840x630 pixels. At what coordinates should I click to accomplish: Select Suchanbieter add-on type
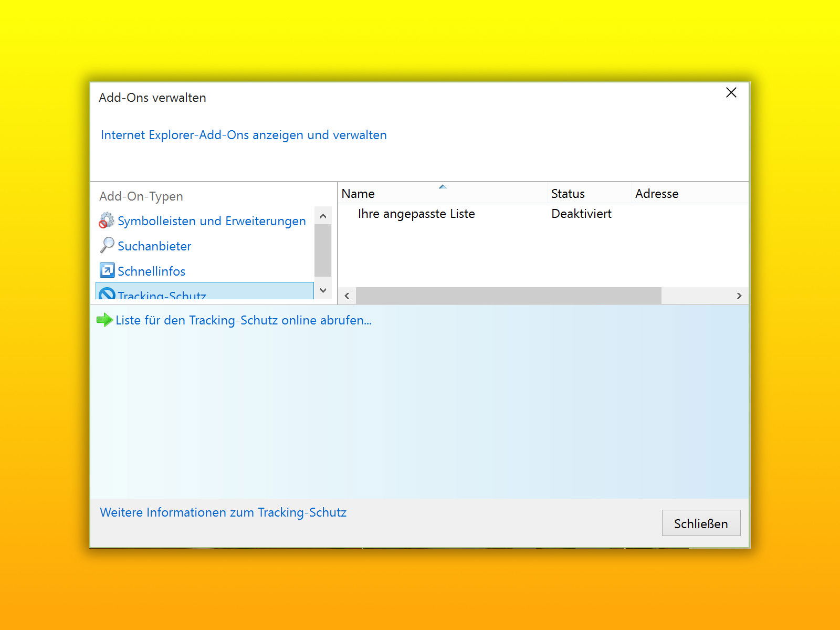[x=154, y=246]
